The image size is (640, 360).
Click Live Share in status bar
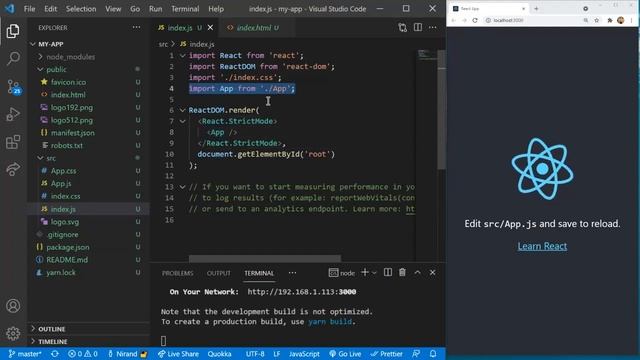[x=178, y=354]
